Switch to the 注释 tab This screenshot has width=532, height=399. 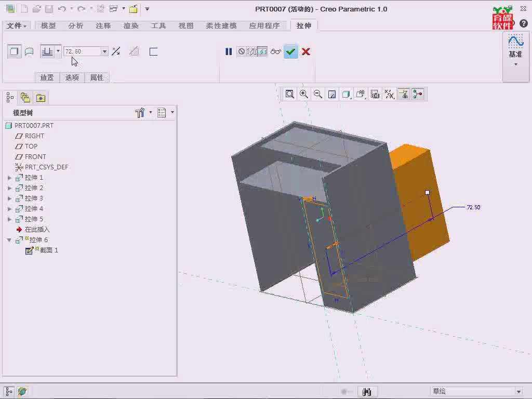(103, 25)
